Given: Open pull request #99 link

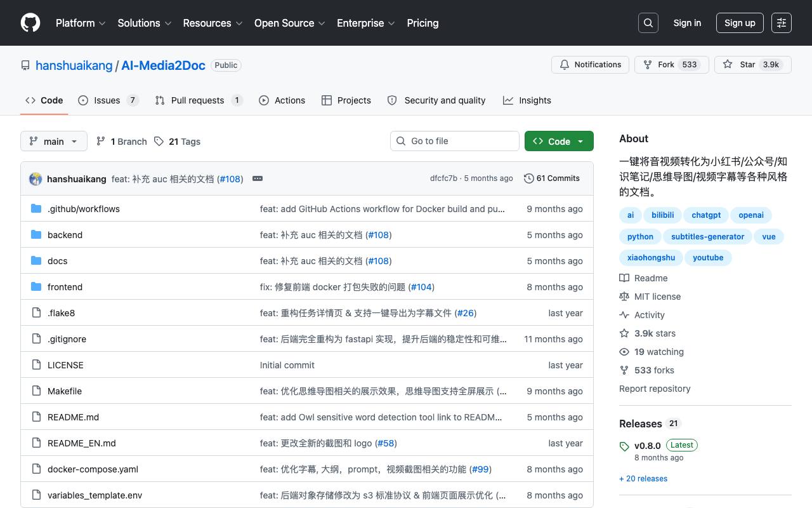Looking at the screenshot, I should coord(480,469).
